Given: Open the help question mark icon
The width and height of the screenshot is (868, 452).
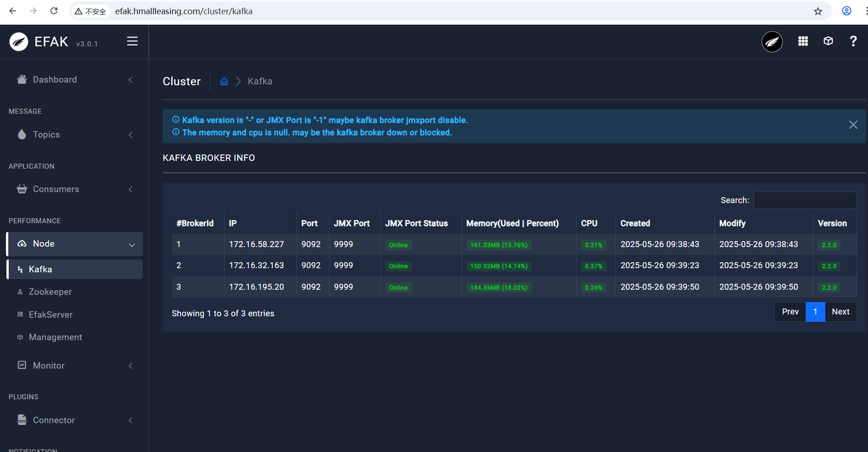Looking at the screenshot, I should click(853, 41).
